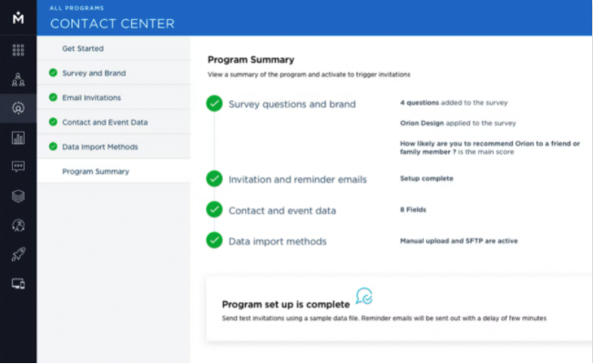Open Data Import Methods step
Image resolution: width=593 pixels, height=364 pixels.
pos(100,147)
